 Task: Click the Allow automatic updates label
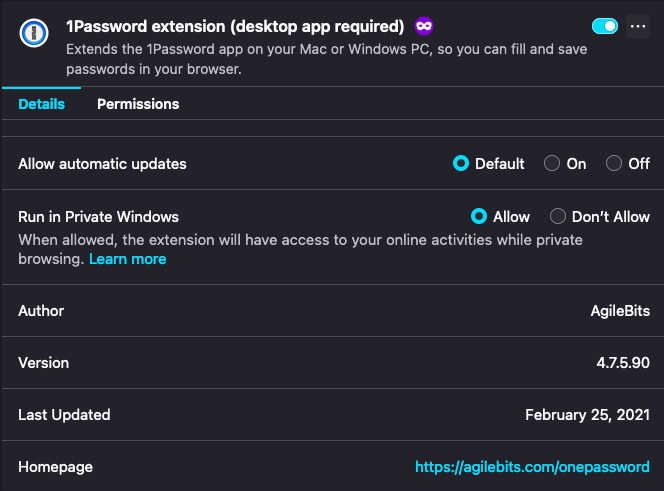click(x=102, y=164)
